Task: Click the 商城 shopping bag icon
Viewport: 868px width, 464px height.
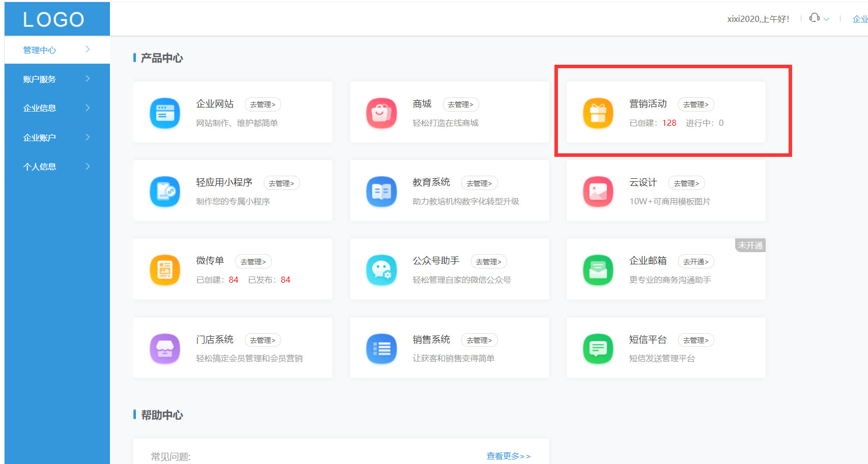Action: [x=381, y=113]
